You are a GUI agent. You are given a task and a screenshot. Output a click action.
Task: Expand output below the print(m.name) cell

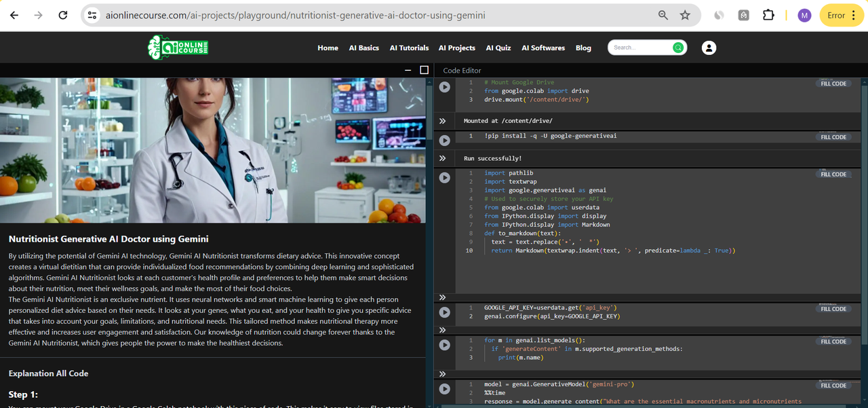pos(442,374)
